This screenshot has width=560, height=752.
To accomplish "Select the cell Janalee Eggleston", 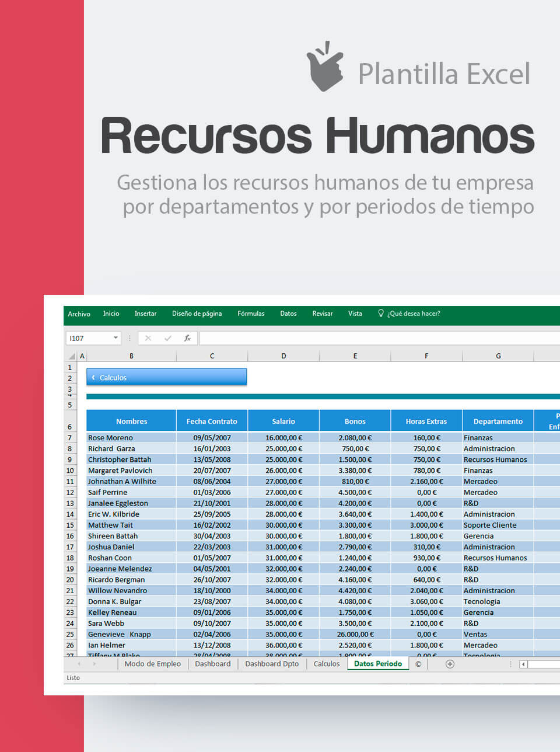I will (x=131, y=503).
